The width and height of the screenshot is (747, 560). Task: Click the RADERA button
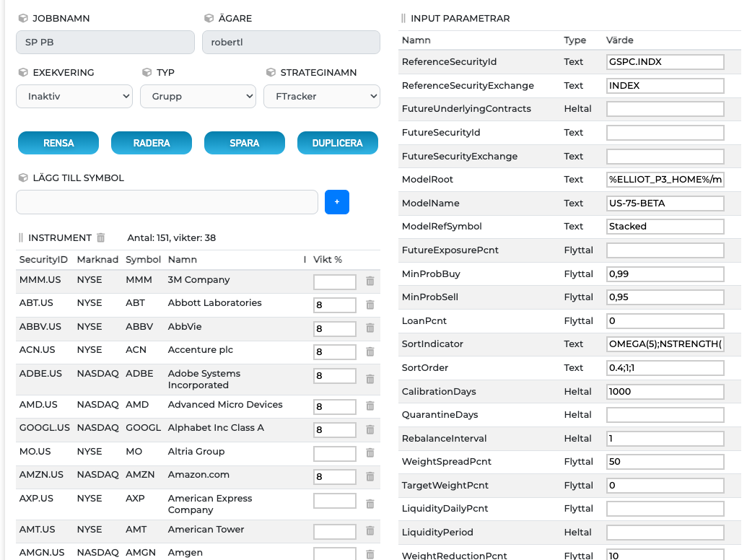point(152,143)
